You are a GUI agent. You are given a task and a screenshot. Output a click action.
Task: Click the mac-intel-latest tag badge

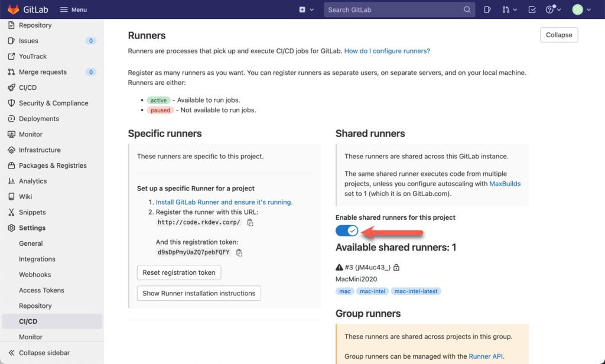[416, 291]
